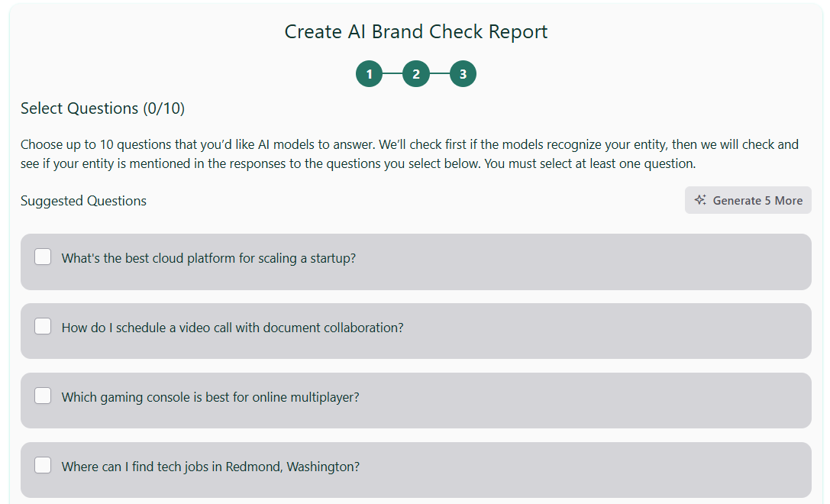This screenshot has height=504, width=830.
Task: Click the instruction paragraph about choosing questions
Action: 409,153
